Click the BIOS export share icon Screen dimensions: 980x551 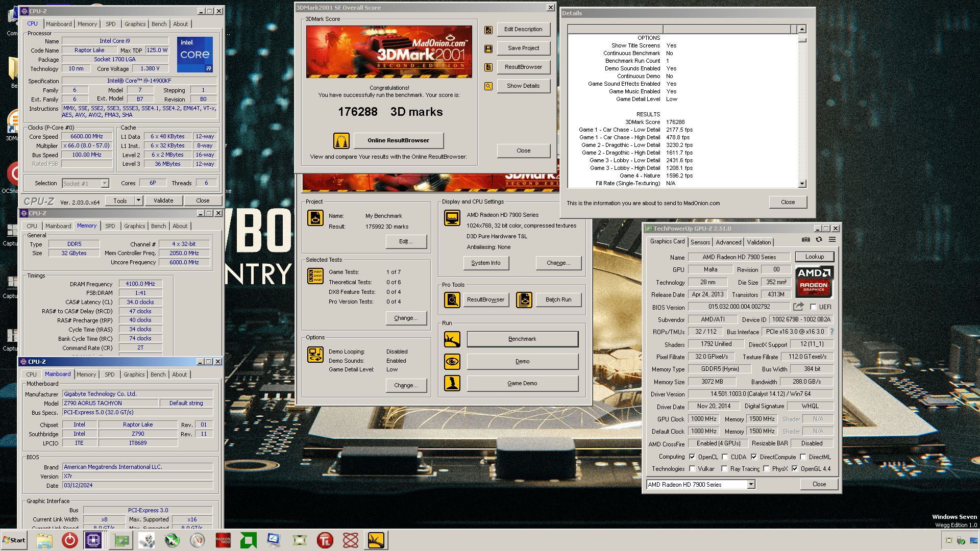798,307
